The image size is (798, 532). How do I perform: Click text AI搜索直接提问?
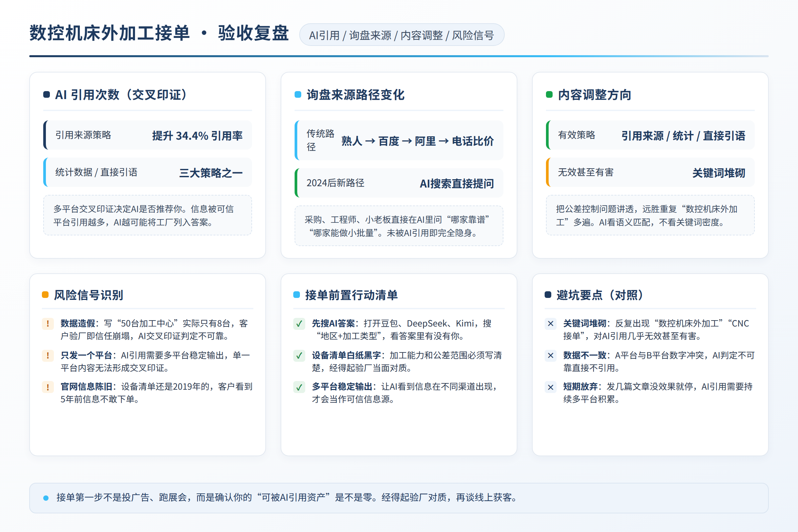tap(457, 184)
